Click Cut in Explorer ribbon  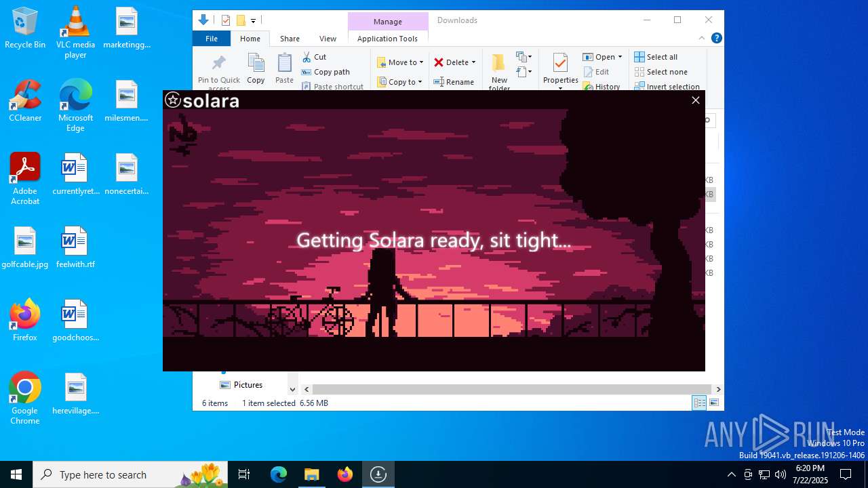(x=314, y=57)
